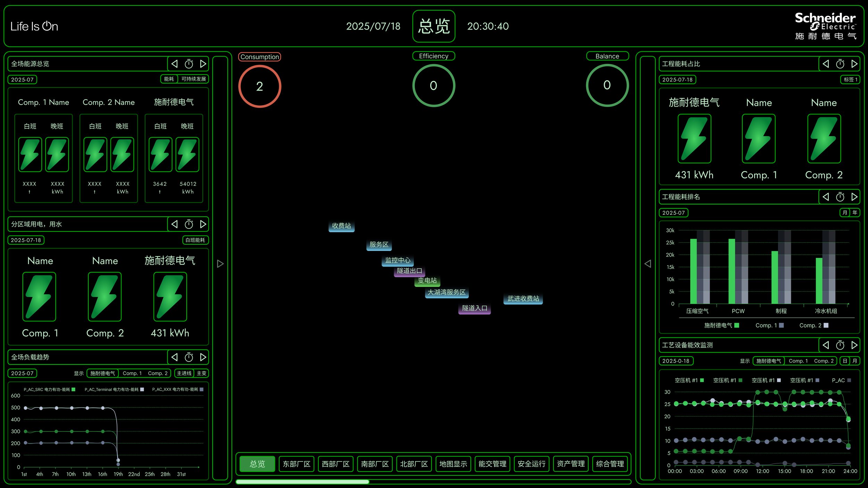
Task: Click the red Consumption circle showing 2
Action: coord(259,86)
